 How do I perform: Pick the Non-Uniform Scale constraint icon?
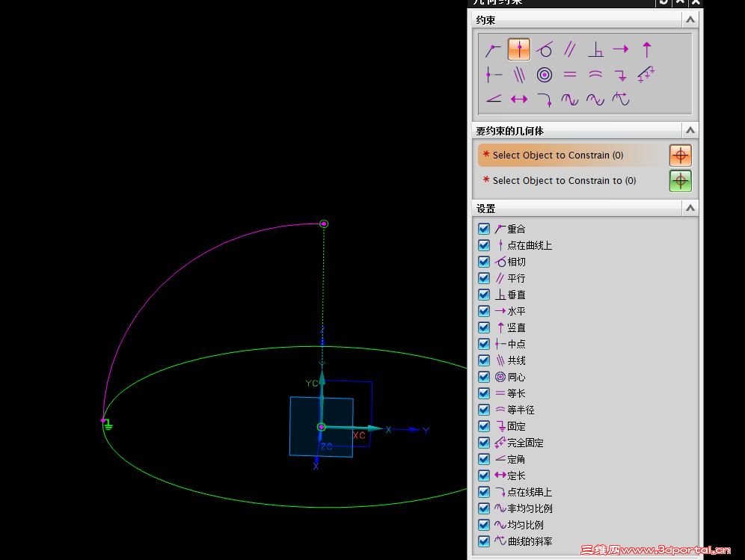pyautogui.click(x=570, y=99)
